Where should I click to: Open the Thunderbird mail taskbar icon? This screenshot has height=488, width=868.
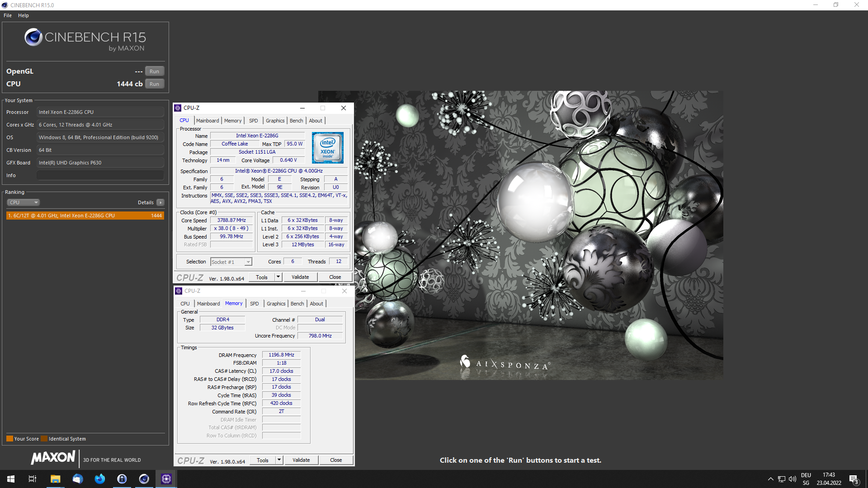pyautogui.click(x=78, y=479)
